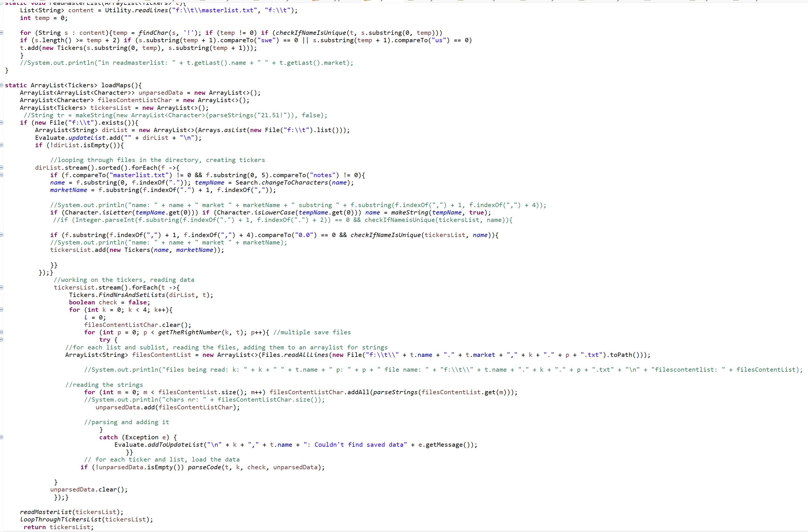The height and width of the screenshot is (532, 808).
Task: Place cursor on 'int temp = 0;'
Action: [44, 18]
